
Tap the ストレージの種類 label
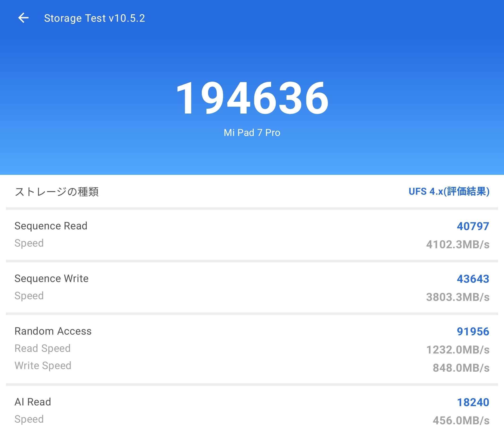[x=56, y=192]
